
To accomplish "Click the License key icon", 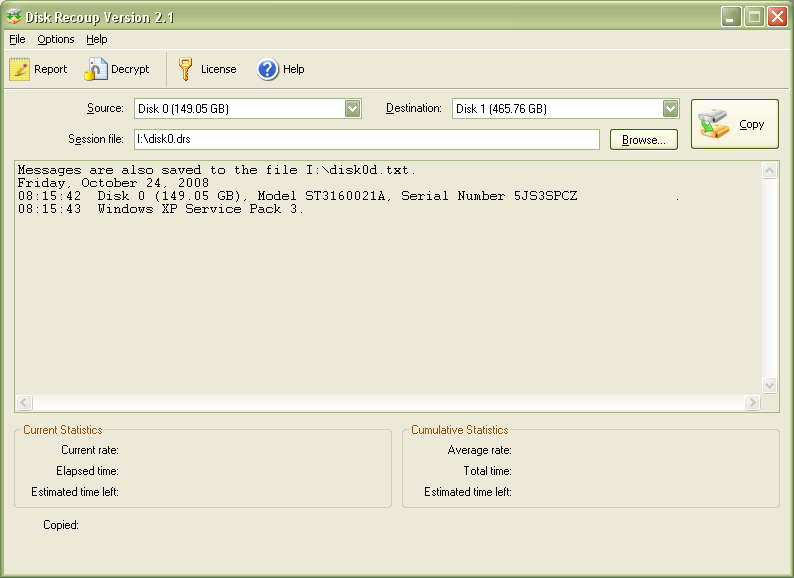I will click(185, 69).
